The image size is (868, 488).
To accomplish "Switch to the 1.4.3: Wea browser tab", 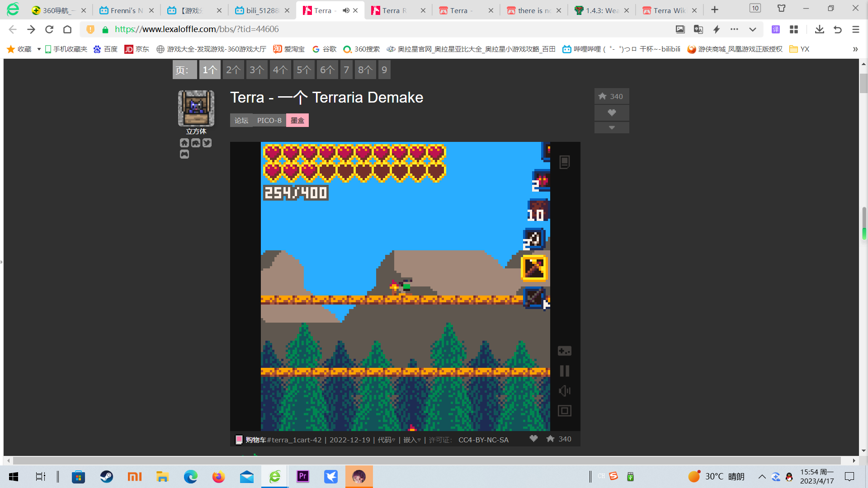I will [602, 10].
